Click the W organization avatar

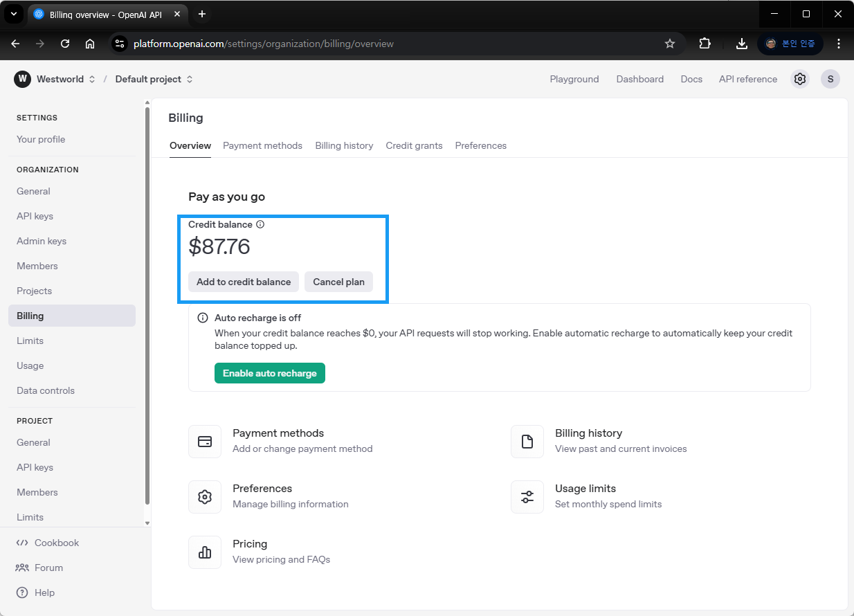(23, 79)
